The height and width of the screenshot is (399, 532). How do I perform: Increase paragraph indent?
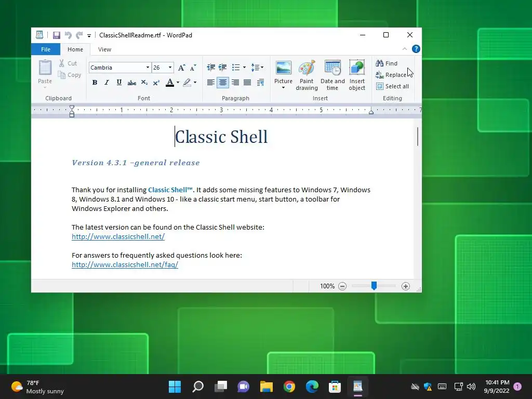(x=222, y=67)
